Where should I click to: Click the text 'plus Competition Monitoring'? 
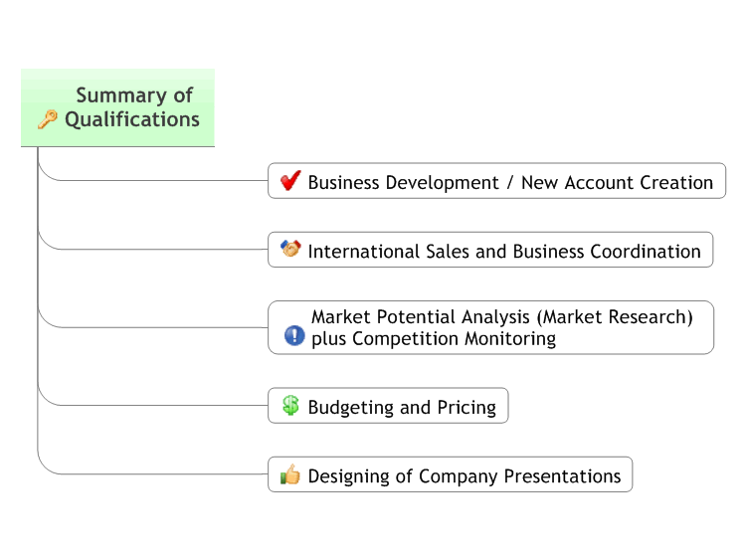434,339
